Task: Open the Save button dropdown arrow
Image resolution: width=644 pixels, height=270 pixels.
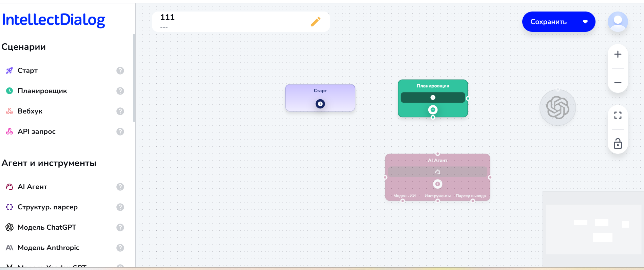Action: click(585, 22)
